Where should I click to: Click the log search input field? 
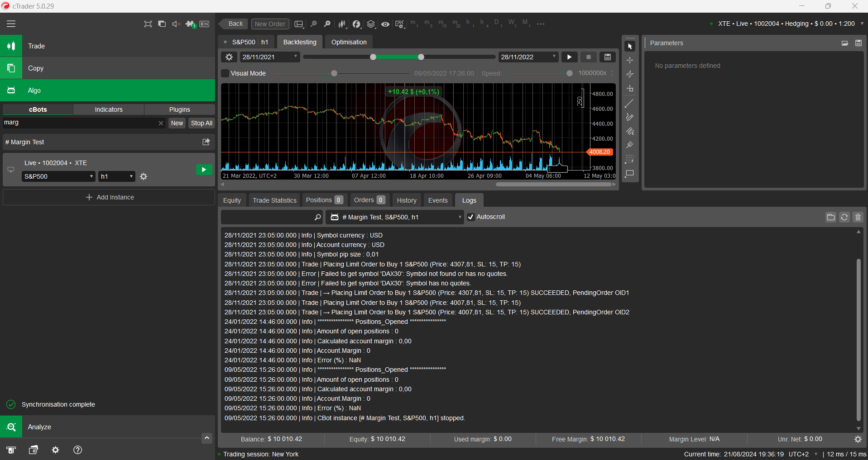(x=272, y=217)
